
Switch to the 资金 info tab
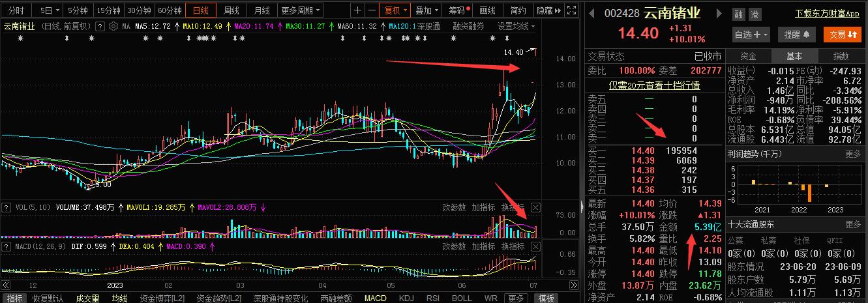pos(749,56)
